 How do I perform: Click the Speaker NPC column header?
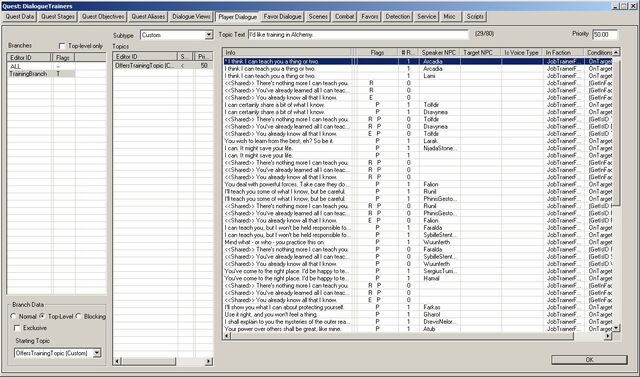click(x=439, y=53)
